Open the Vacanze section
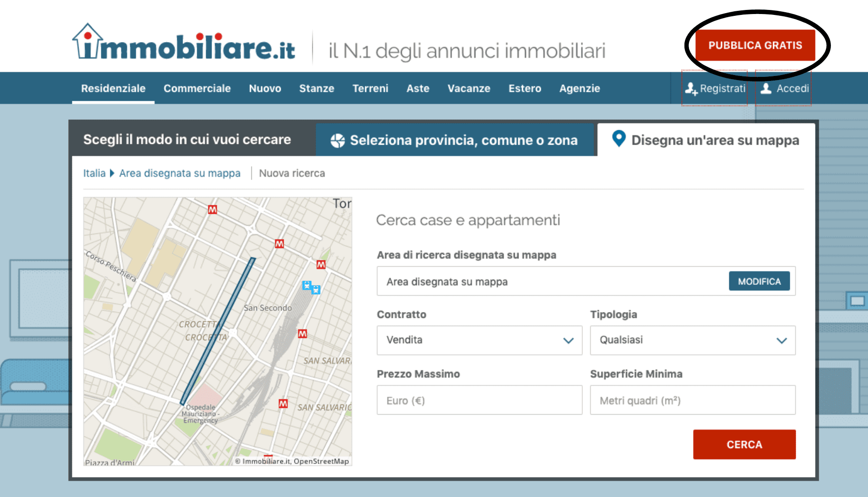This screenshot has height=497, width=868. (469, 88)
